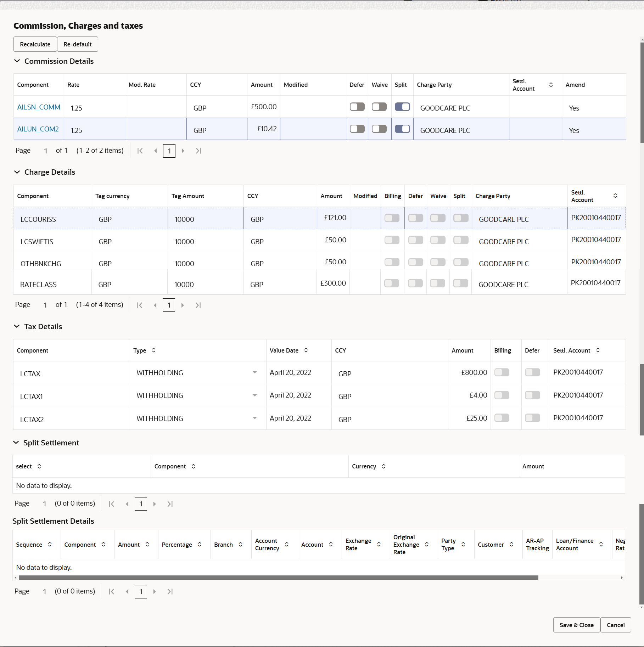Click next page arrow under Split Settlement Details

coord(155,591)
